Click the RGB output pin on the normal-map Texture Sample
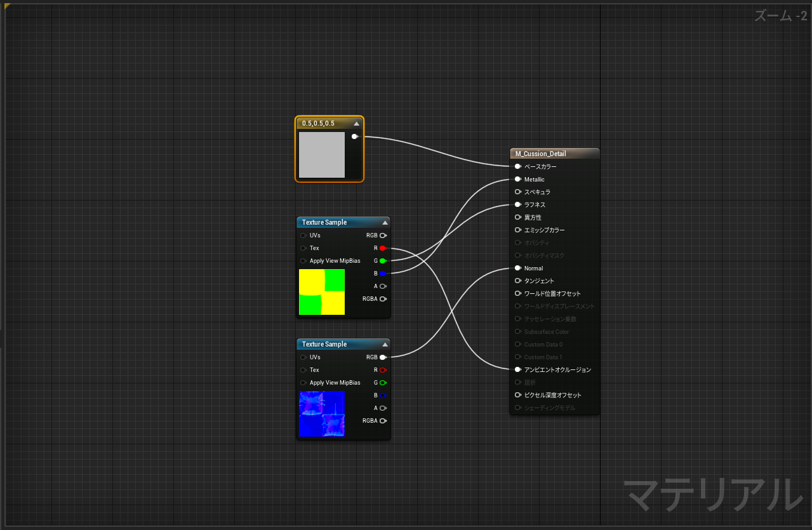The height and width of the screenshot is (530, 812). pyautogui.click(x=383, y=357)
